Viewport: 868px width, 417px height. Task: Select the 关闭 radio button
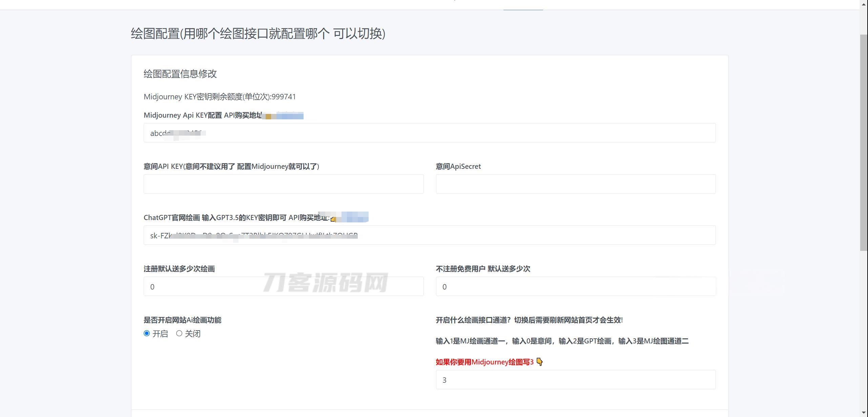click(x=179, y=334)
